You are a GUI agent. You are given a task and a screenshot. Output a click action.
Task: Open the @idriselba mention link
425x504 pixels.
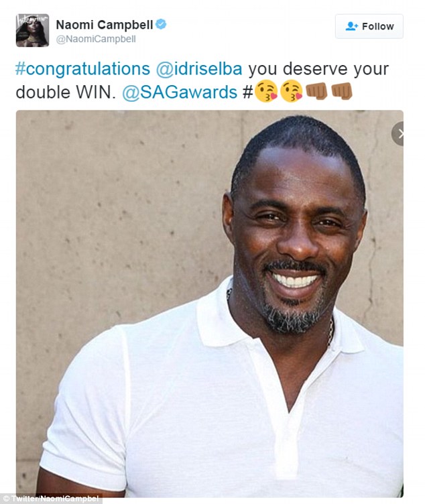199,69
